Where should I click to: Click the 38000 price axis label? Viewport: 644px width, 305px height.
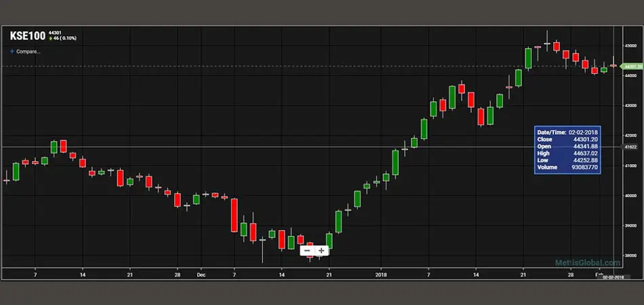pyautogui.click(x=630, y=256)
